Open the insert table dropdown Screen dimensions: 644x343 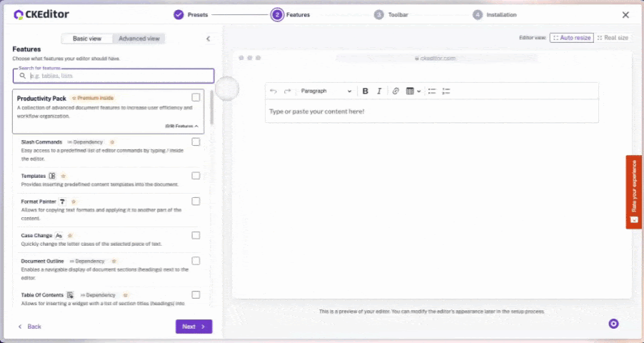pos(413,91)
